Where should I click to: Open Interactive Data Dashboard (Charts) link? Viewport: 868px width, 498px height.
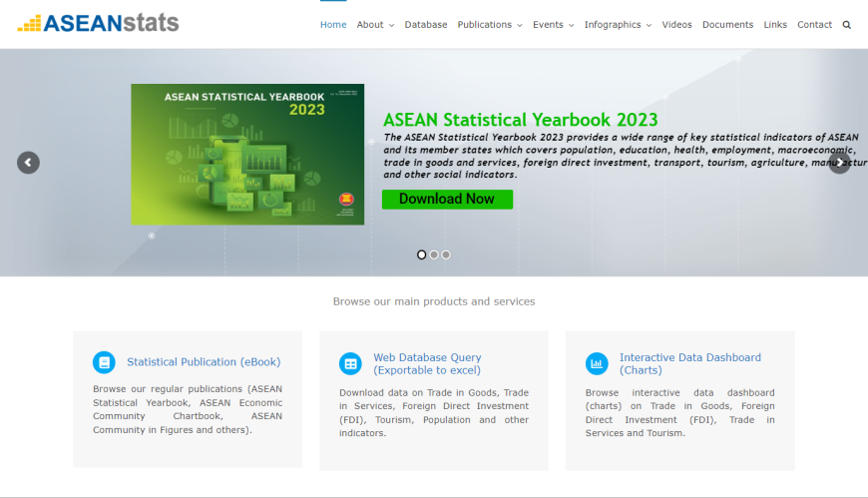click(x=690, y=364)
